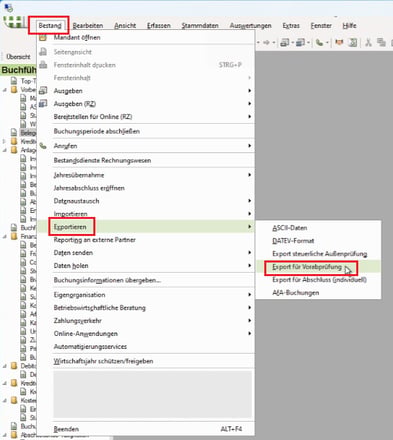This screenshot has width=393, height=440.
Task: Click the printer icon beside Ausgeben entry
Action: (x=43, y=90)
